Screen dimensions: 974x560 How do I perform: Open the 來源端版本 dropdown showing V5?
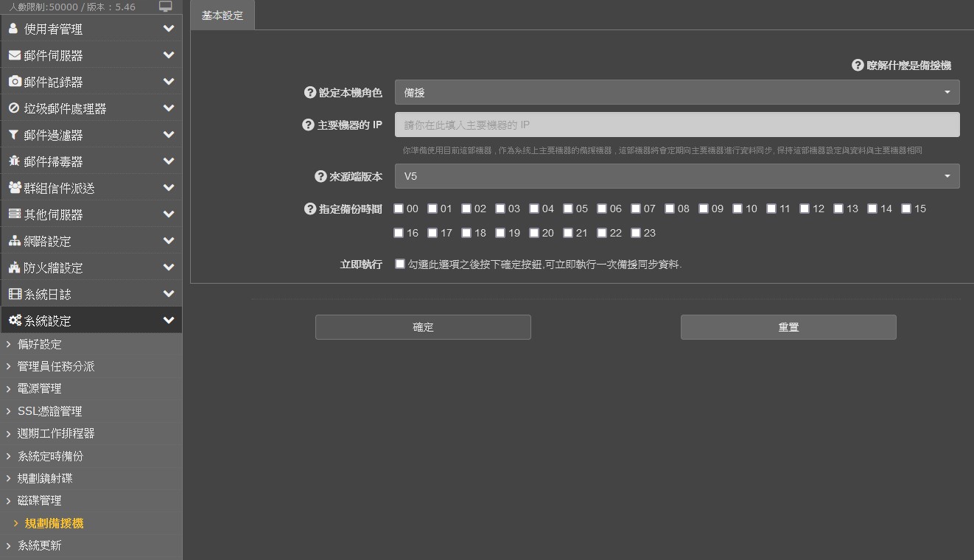[x=676, y=177]
